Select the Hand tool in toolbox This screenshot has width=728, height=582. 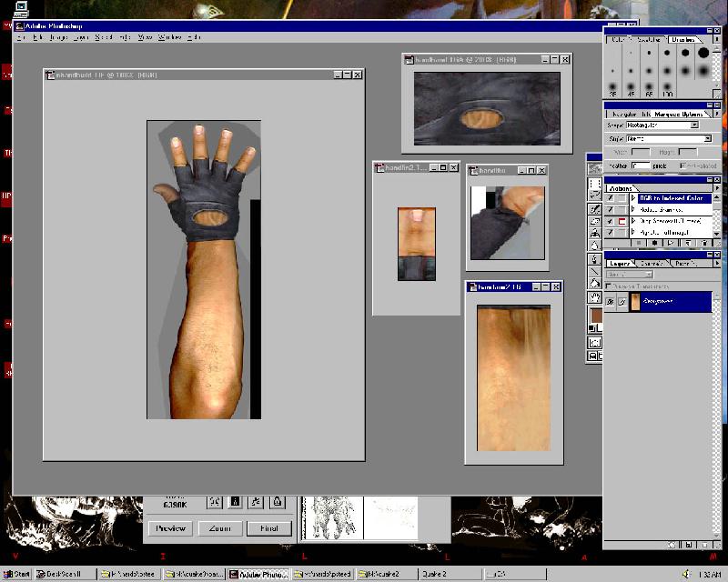(594, 296)
